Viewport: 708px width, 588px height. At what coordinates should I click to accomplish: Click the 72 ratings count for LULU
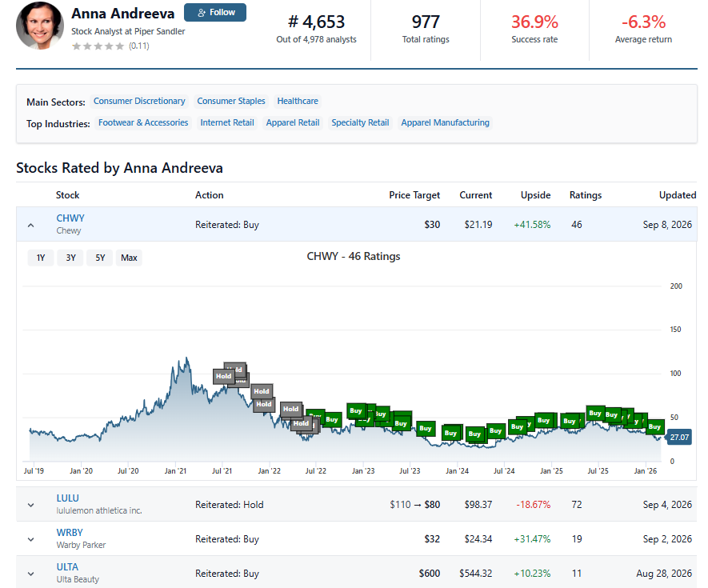tap(577, 505)
